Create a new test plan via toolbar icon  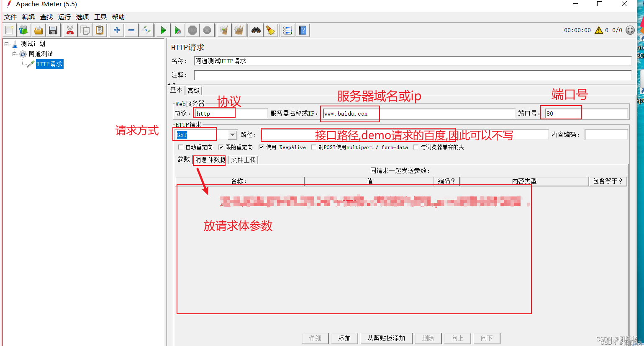tap(9, 30)
